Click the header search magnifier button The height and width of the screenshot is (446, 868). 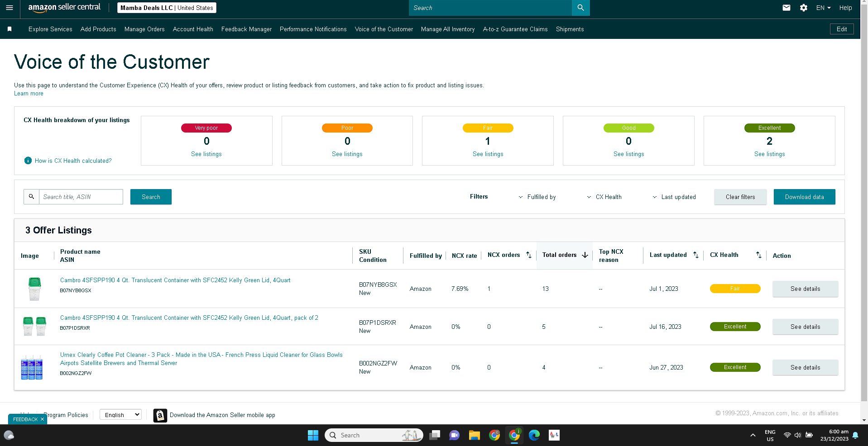click(580, 8)
